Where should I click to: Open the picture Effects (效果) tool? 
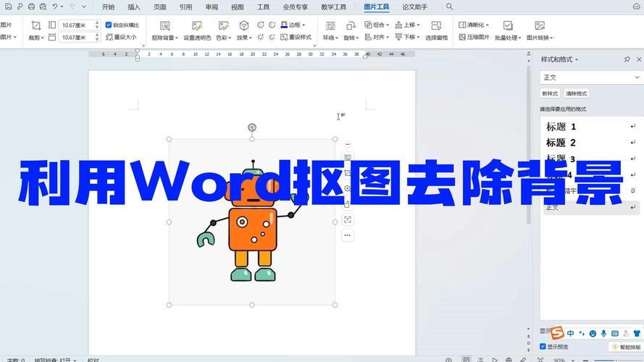coord(244,31)
